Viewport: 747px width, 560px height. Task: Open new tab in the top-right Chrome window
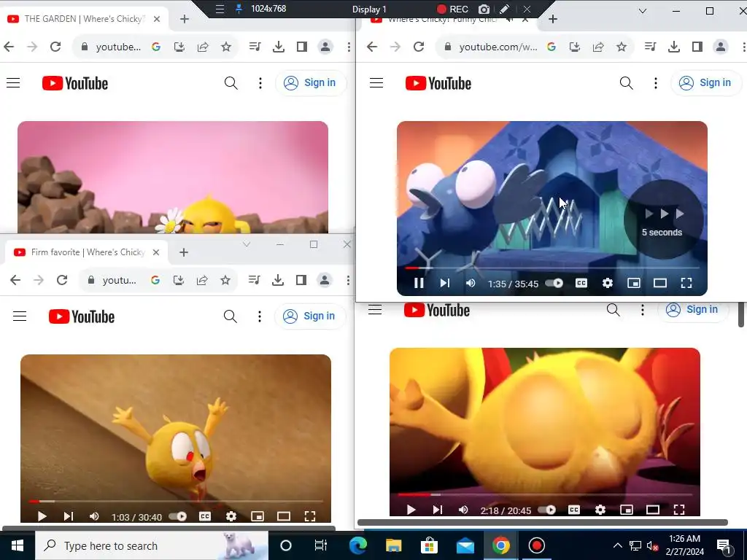[553, 19]
